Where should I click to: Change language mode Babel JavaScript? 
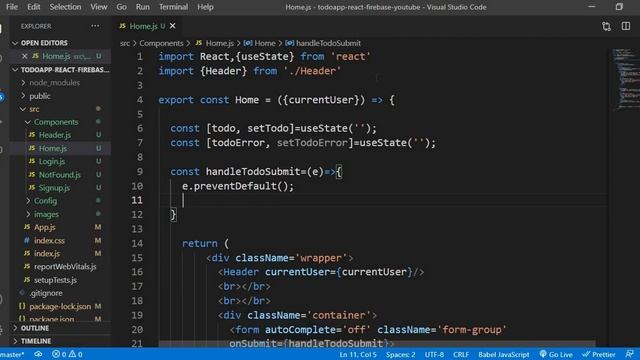[x=504, y=354]
